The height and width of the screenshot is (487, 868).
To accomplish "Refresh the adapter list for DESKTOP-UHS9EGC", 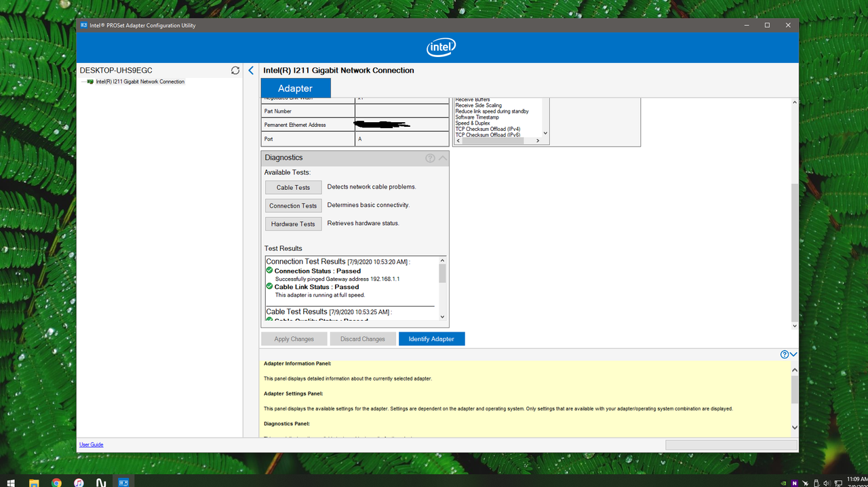I will pyautogui.click(x=235, y=71).
